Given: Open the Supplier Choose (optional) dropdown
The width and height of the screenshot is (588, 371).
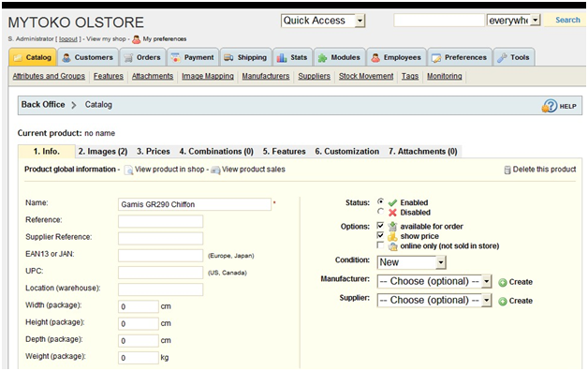Looking at the screenshot, I should click(434, 300).
